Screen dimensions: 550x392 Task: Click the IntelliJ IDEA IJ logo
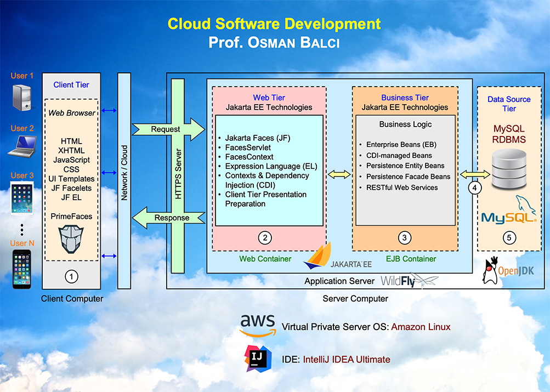pos(258,359)
